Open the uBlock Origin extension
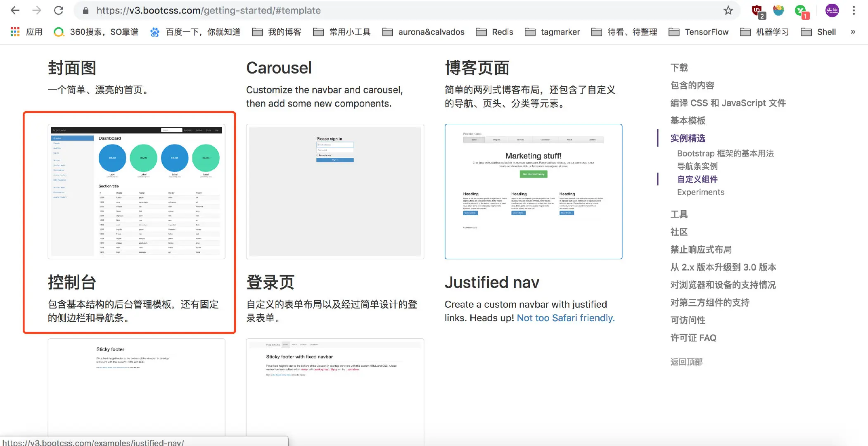 (758, 10)
